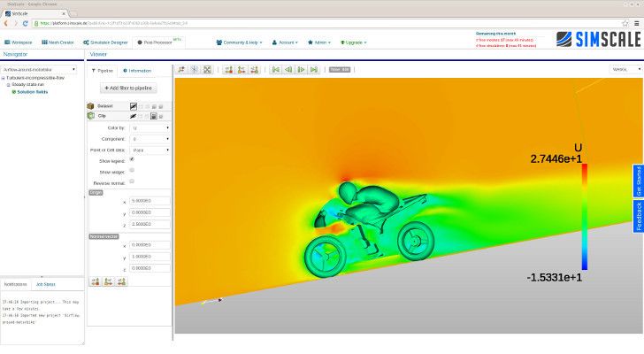Click the origin z input field
This screenshot has height=354, width=644.
[149, 224]
